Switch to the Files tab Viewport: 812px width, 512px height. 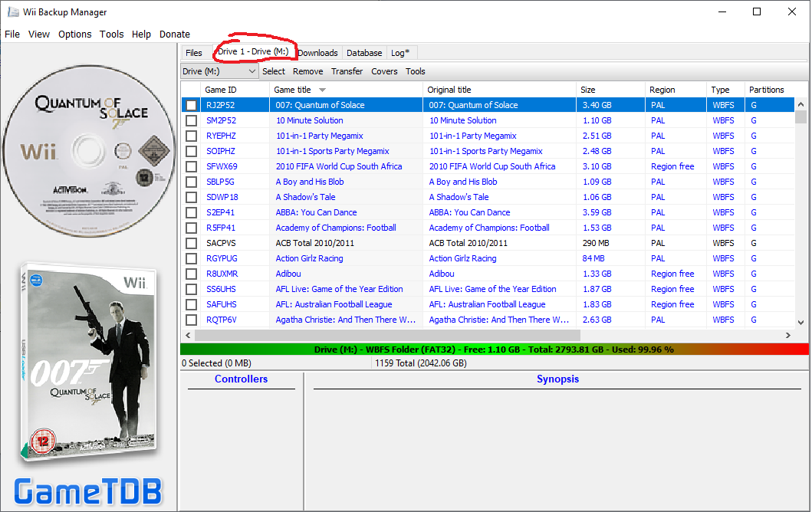(194, 53)
